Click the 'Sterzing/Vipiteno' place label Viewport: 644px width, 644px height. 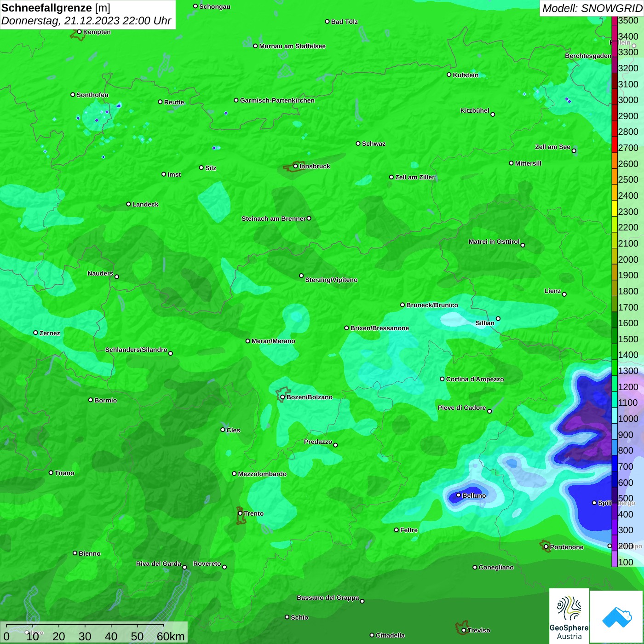click(331, 280)
